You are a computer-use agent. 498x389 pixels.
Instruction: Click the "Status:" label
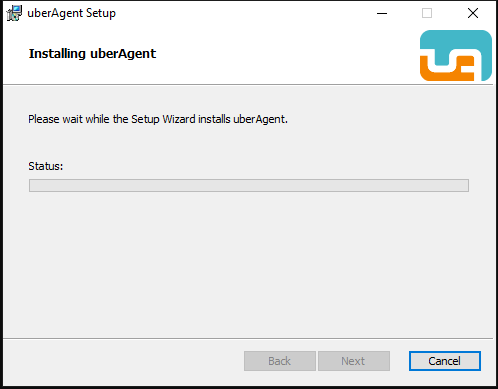point(46,166)
